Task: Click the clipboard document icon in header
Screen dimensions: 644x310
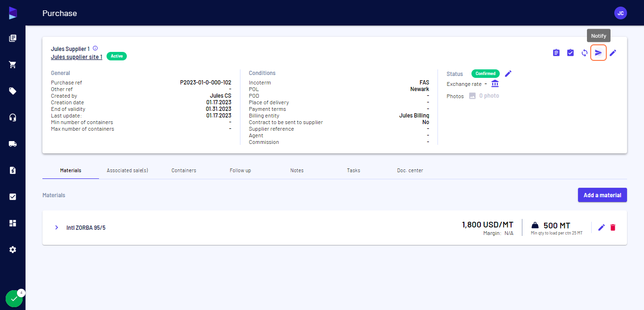Action: [556, 53]
